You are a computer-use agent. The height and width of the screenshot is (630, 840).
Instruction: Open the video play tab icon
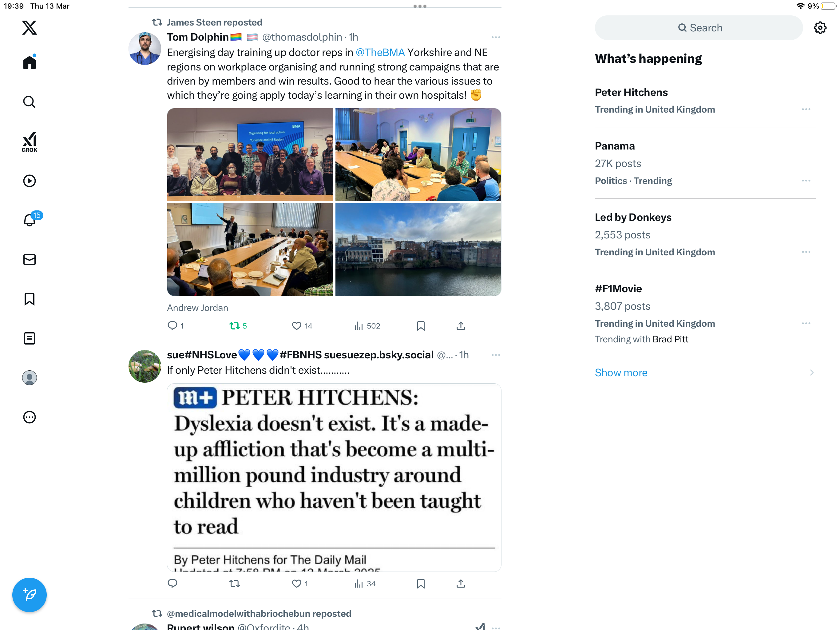[29, 181]
